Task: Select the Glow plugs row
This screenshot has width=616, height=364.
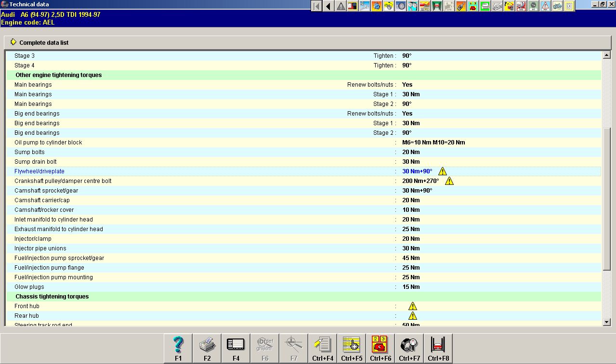Action: coord(304,287)
